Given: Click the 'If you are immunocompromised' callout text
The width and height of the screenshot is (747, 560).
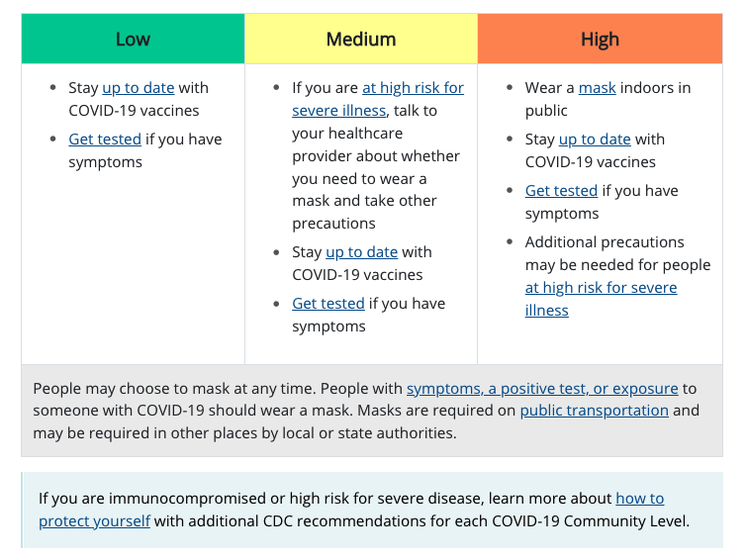Looking at the screenshot, I should (297, 498).
